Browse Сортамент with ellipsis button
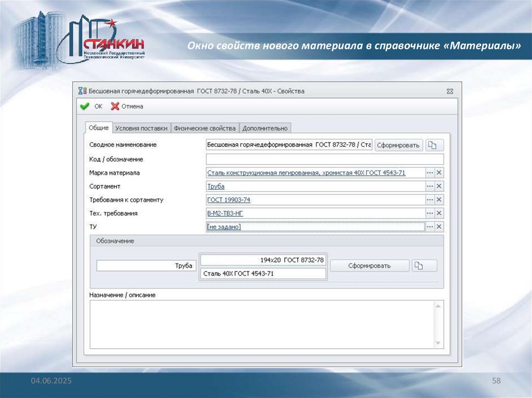 (x=430, y=186)
